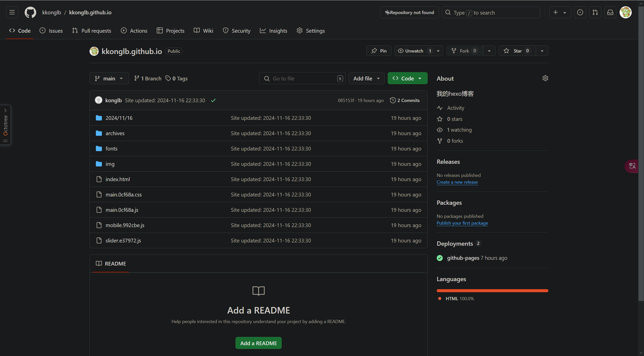Open the hamburger navigation menu
The image size is (644, 356).
point(12,12)
